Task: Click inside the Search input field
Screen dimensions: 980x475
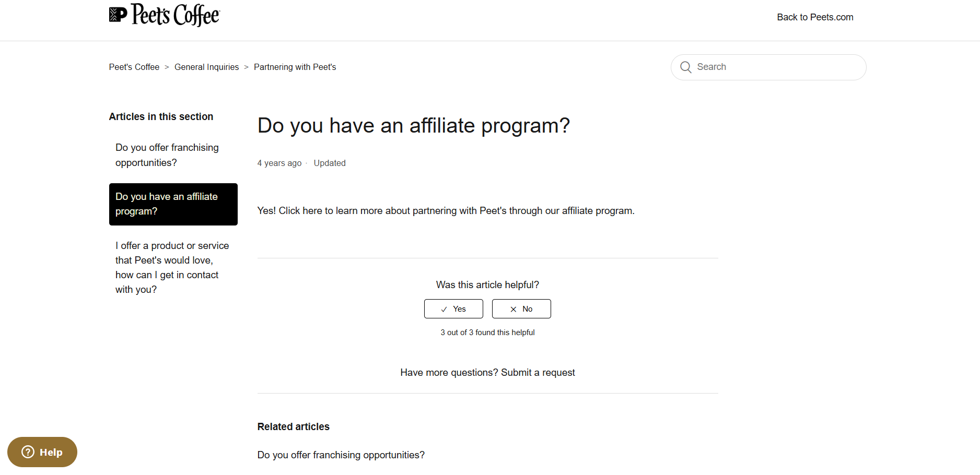Action: (x=768, y=67)
